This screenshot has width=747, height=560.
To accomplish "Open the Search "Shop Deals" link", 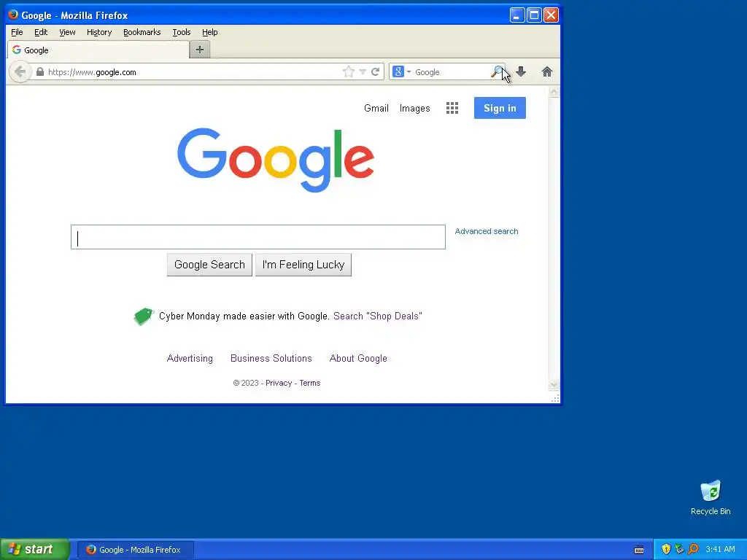I will click(378, 316).
